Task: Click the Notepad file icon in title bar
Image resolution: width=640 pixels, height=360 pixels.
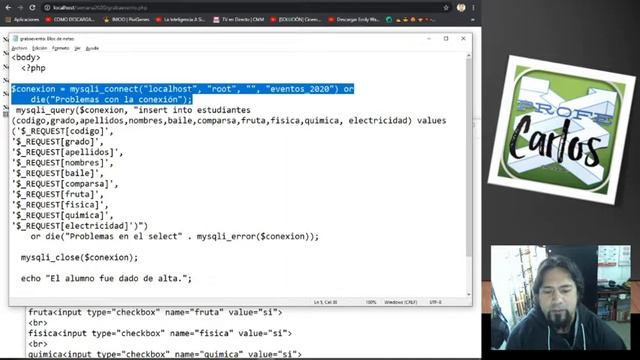Action: tap(16, 38)
